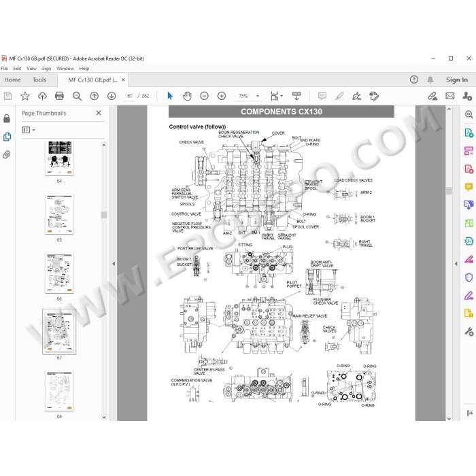Print the document
This screenshot has width=476, height=476.
pyautogui.click(x=59, y=97)
